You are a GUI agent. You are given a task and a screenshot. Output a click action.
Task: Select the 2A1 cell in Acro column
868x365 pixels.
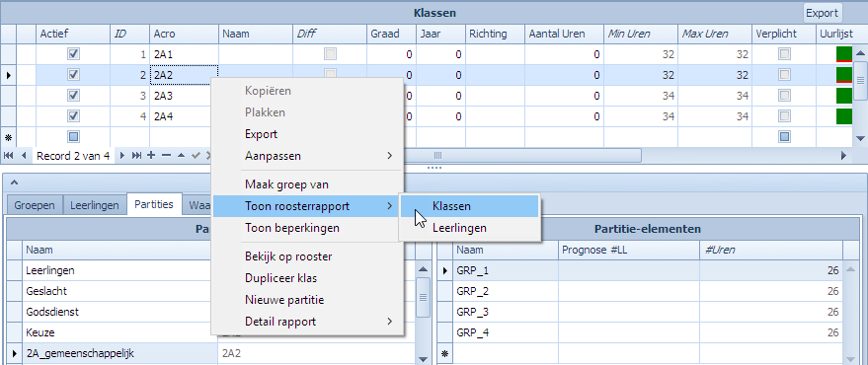click(184, 54)
